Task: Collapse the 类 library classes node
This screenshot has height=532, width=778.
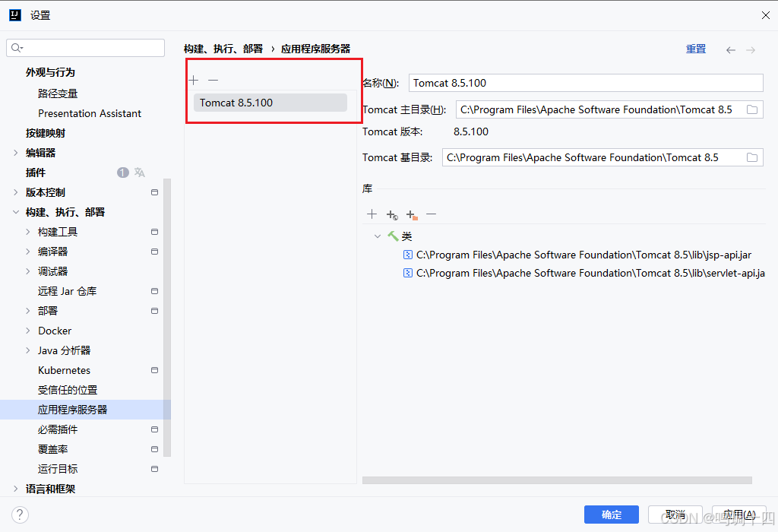Action: click(x=378, y=236)
